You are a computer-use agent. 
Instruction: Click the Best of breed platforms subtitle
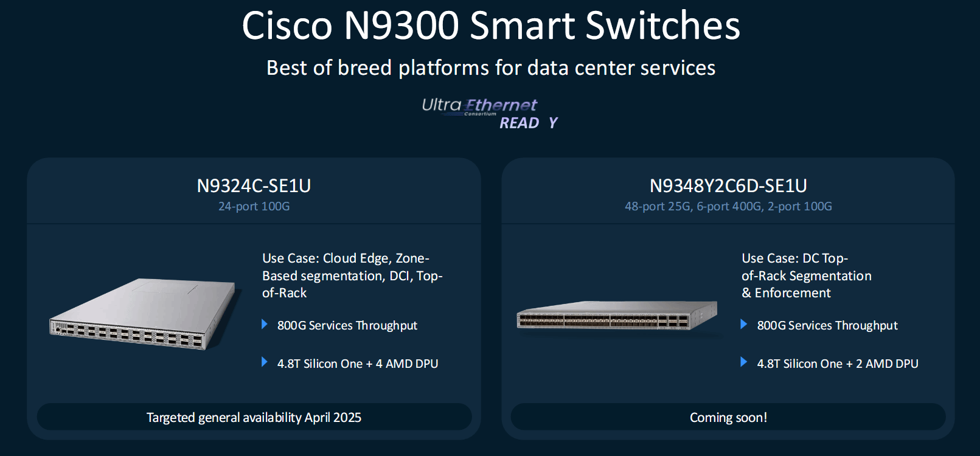[490, 67]
